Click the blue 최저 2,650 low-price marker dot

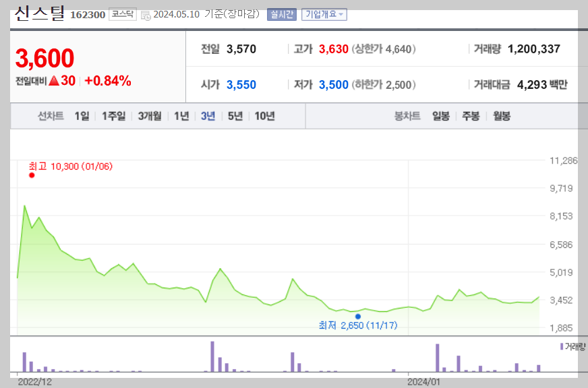click(358, 317)
